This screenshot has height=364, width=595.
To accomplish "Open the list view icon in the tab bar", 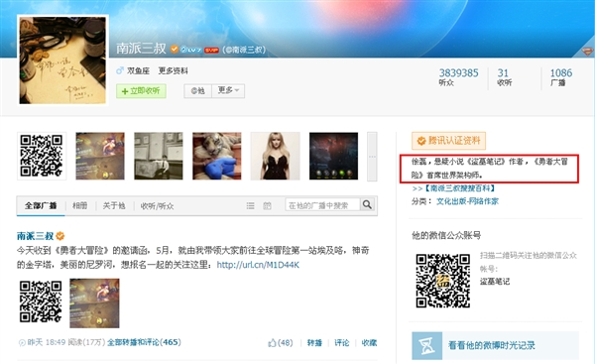I will (251, 205).
